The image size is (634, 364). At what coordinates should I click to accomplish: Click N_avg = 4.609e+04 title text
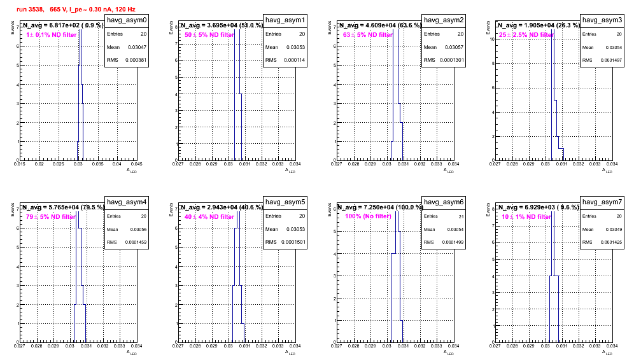pyautogui.click(x=380, y=25)
